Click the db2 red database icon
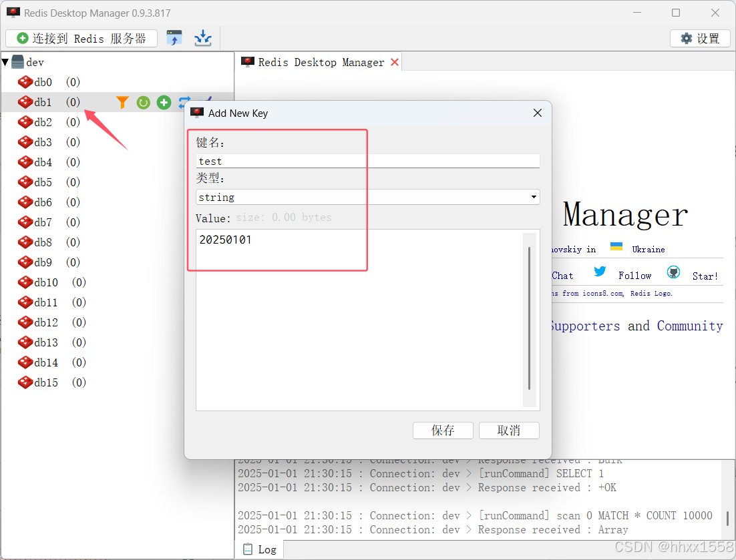736x560 pixels. point(25,122)
